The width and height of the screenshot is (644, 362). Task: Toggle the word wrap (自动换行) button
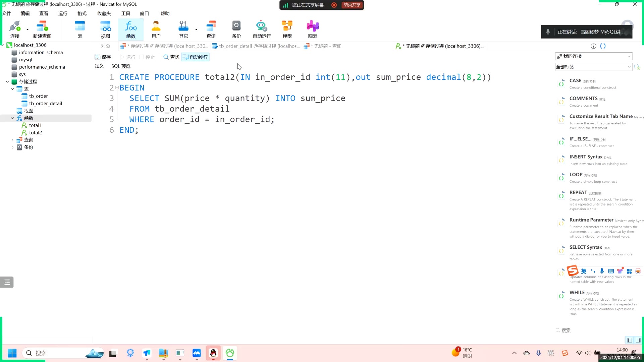(x=195, y=57)
